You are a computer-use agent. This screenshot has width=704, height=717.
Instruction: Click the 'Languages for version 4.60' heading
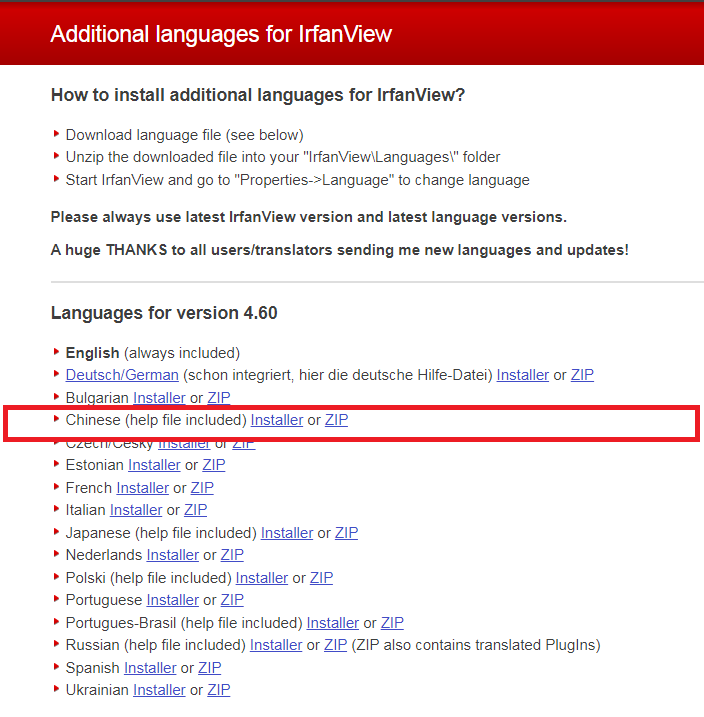coord(164,313)
